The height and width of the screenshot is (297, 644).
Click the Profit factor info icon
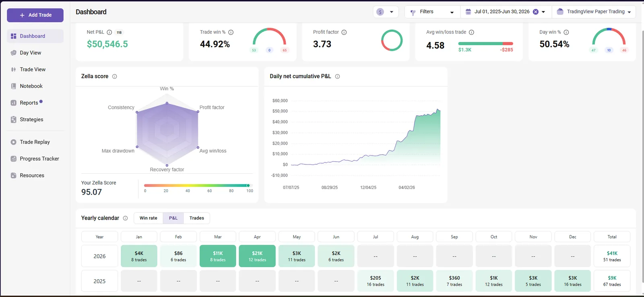coord(344,32)
